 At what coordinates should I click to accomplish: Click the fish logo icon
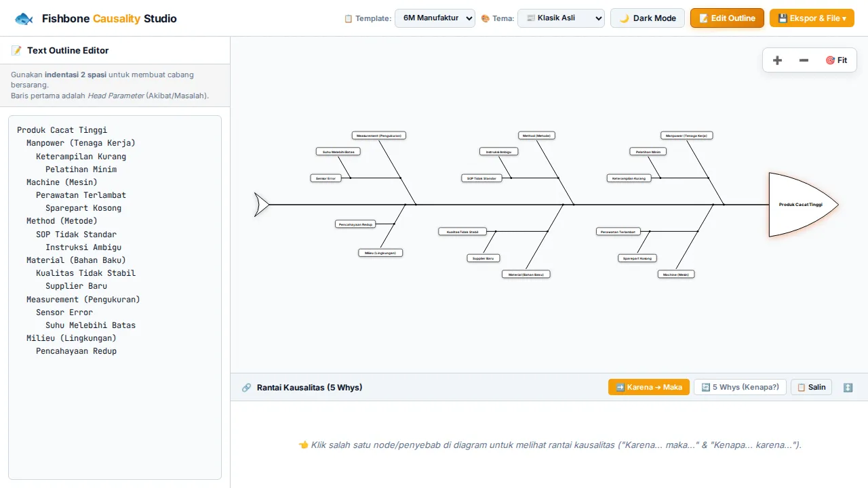pos(24,19)
